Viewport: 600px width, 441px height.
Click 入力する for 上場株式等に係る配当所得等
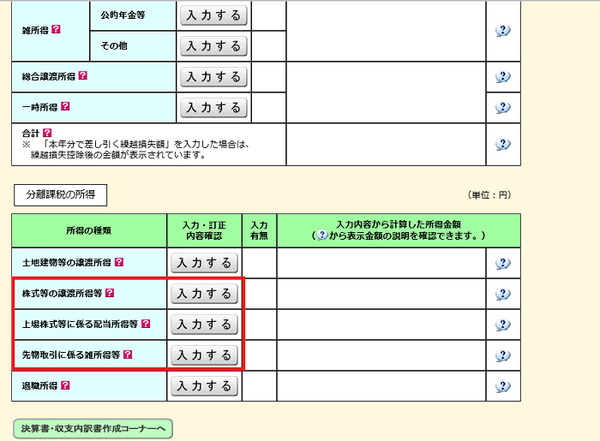pyautogui.click(x=204, y=325)
